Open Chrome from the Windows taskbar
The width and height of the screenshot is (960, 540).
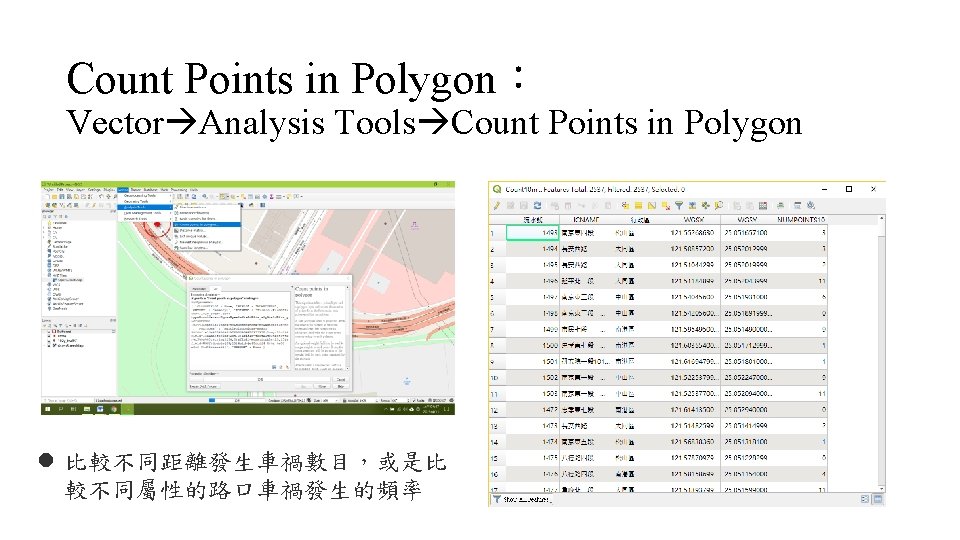(114, 409)
